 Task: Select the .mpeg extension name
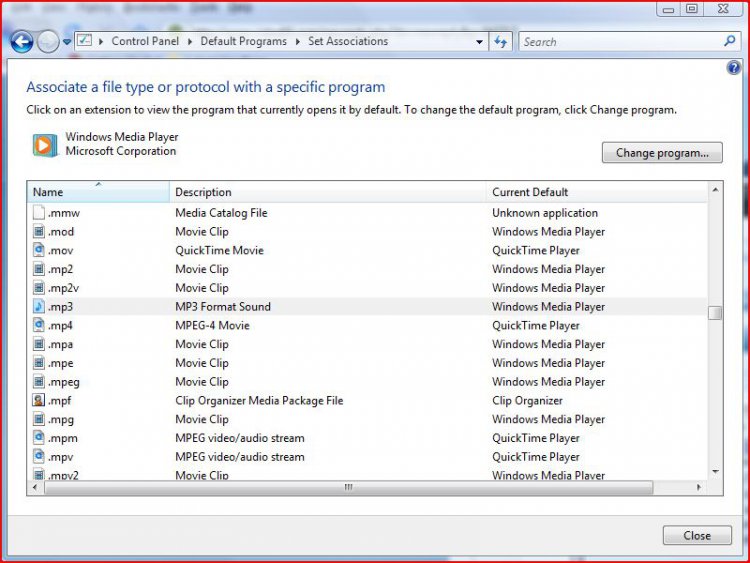[x=64, y=382]
